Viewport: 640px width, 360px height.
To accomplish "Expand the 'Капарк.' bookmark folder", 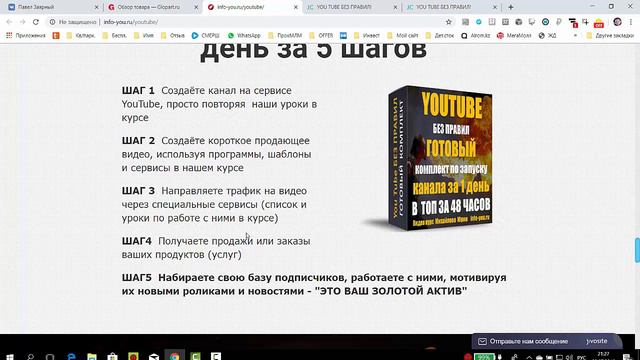I will click(x=81, y=36).
